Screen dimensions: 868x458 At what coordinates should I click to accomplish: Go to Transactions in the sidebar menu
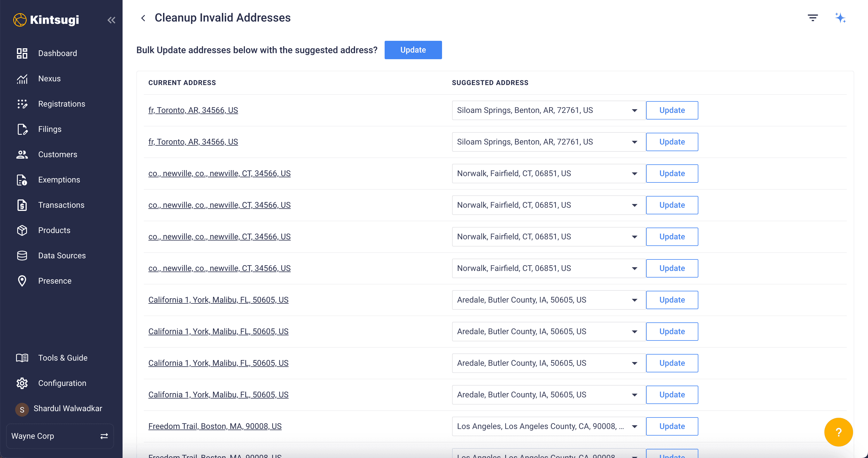61,205
